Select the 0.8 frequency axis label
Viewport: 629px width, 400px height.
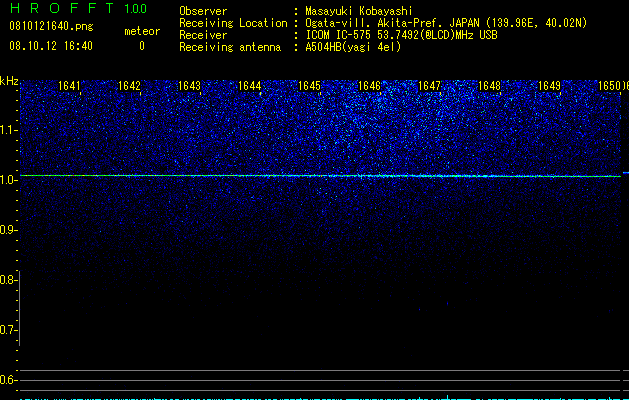click(9, 280)
